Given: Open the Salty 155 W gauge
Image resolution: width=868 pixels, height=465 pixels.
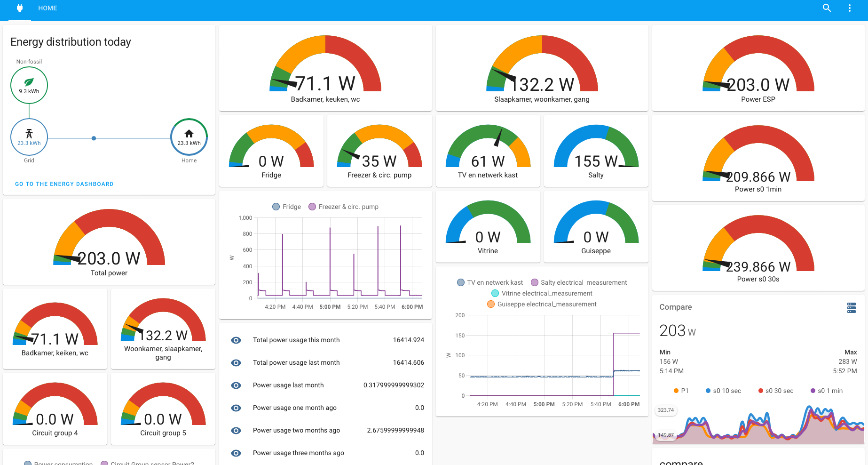Looking at the screenshot, I should pyautogui.click(x=596, y=151).
